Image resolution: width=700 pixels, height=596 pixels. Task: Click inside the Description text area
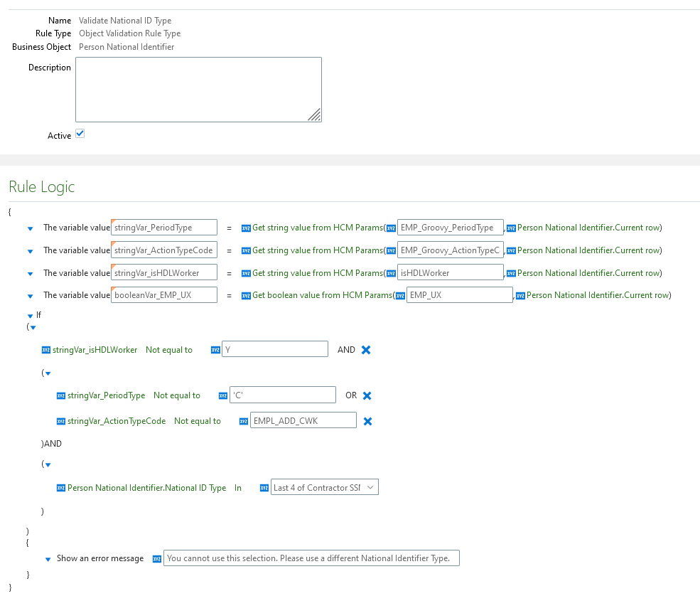point(199,89)
